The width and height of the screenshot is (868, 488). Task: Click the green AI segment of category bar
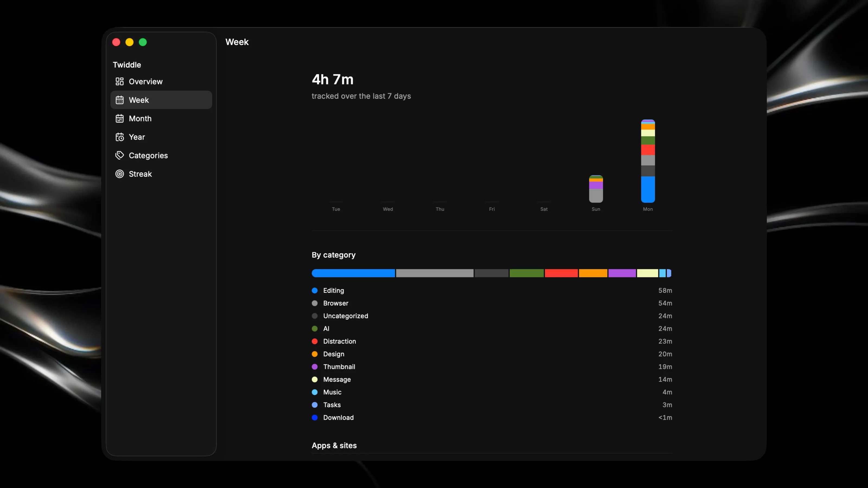[x=526, y=273]
